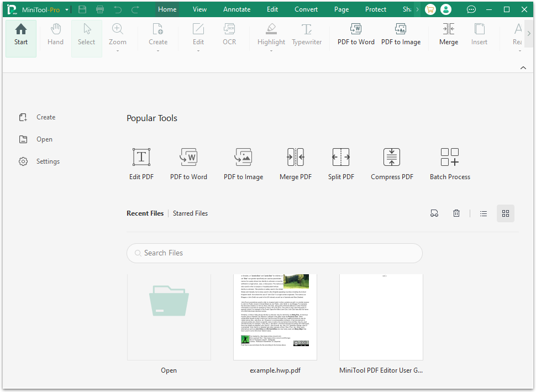Open Merge PDF from Popular Tools

pyautogui.click(x=296, y=164)
